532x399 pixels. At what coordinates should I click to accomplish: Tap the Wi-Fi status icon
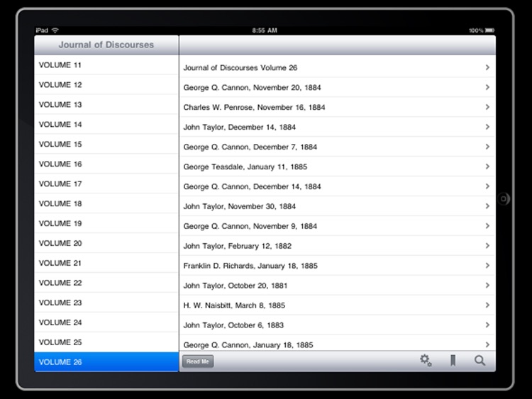pos(55,30)
